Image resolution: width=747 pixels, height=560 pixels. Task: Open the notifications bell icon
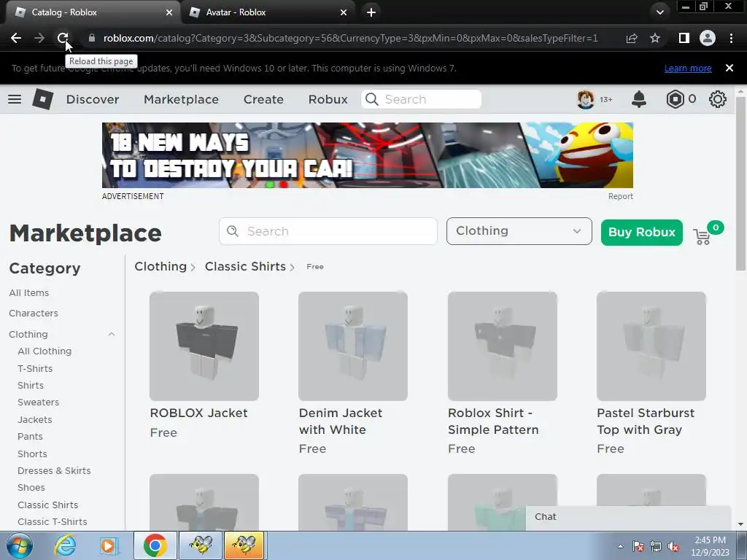pos(639,99)
